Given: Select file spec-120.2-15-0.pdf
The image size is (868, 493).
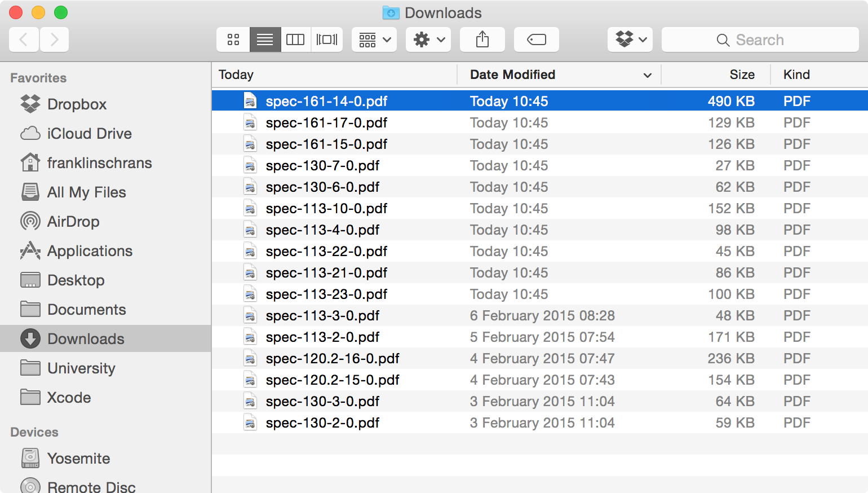Looking at the screenshot, I should coord(540,380).
